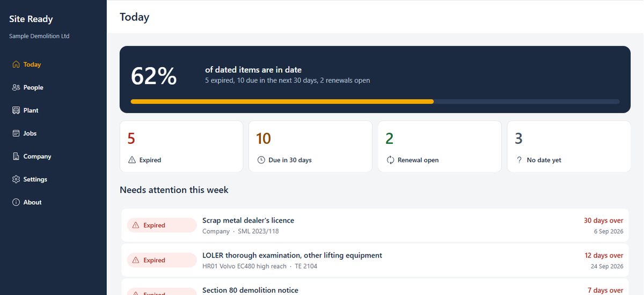Open the Company section label

click(x=38, y=157)
